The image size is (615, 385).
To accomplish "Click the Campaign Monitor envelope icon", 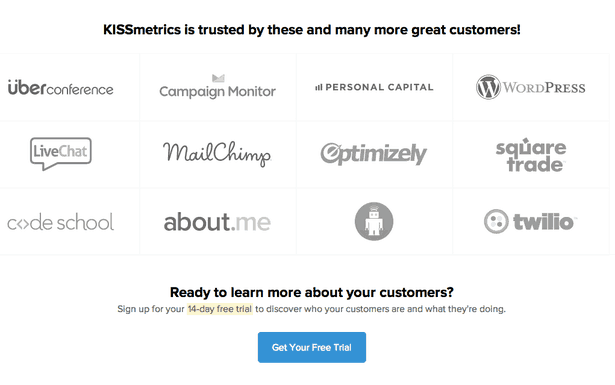I will tap(218, 78).
